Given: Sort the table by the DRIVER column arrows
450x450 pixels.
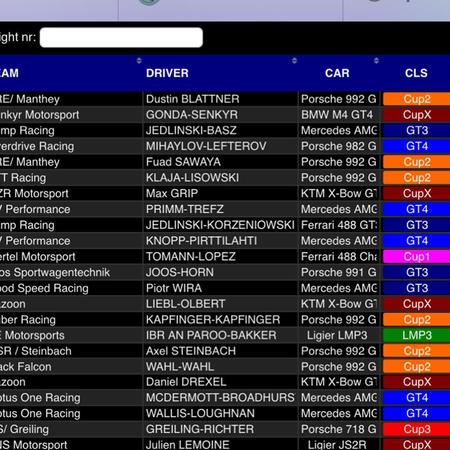Looking at the screenshot, I should (x=294, y=61).
